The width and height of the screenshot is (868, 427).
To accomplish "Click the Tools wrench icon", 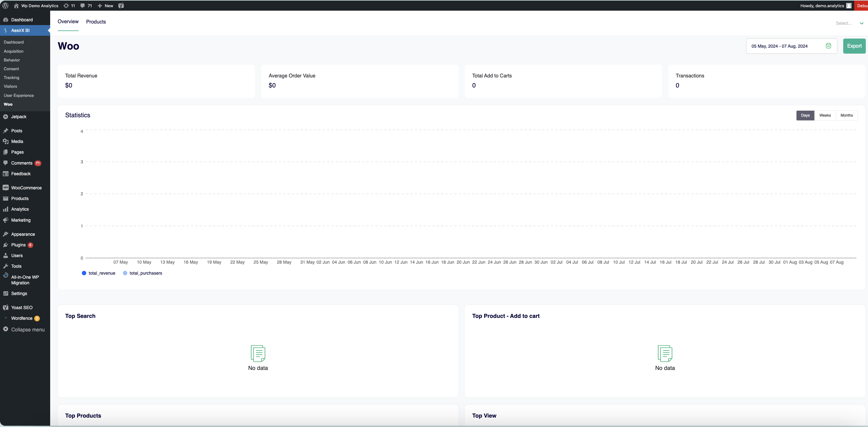I will pyautogui.click(x=6, y=266).
